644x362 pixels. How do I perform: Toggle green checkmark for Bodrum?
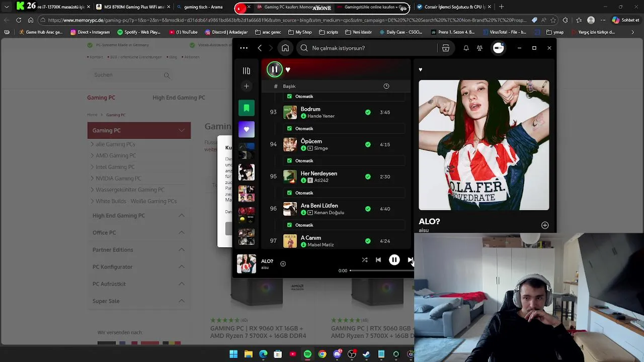368,112
